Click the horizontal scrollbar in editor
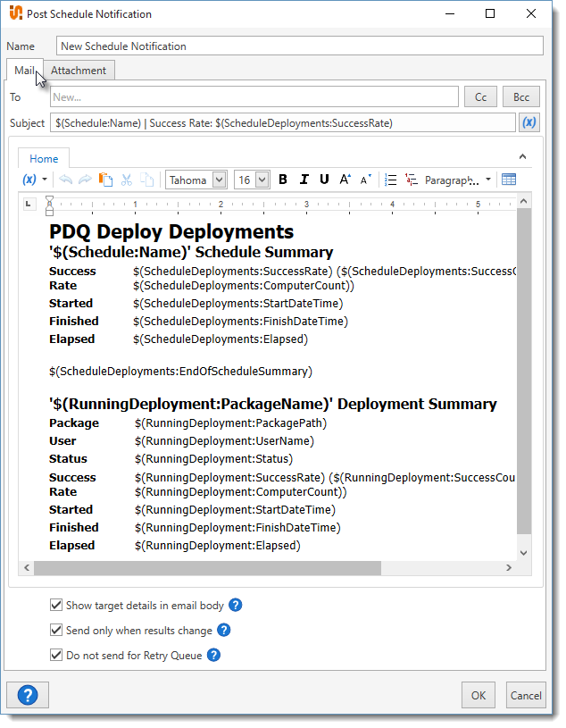The height and width of the screenshot is (728, 566). [207, 568]
